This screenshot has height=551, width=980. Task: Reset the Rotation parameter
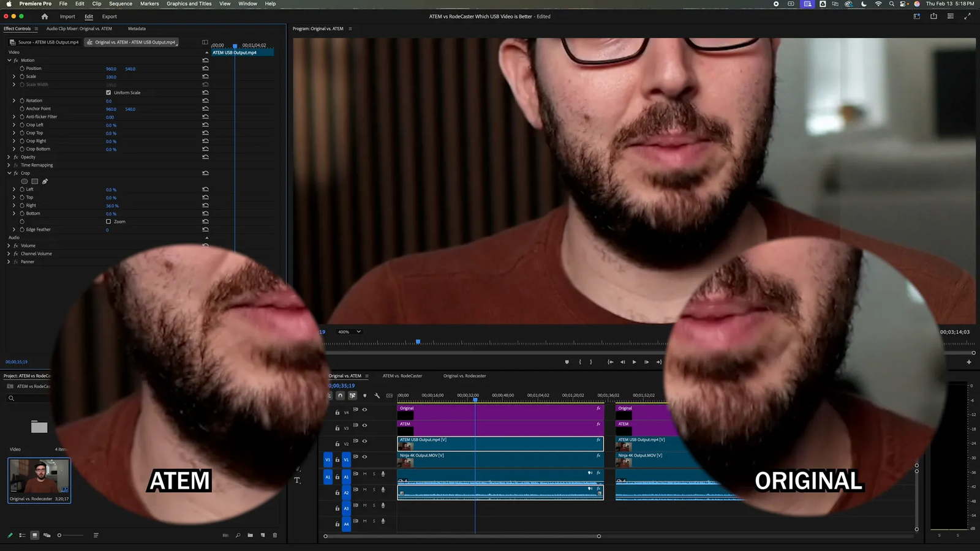point(205,100)
